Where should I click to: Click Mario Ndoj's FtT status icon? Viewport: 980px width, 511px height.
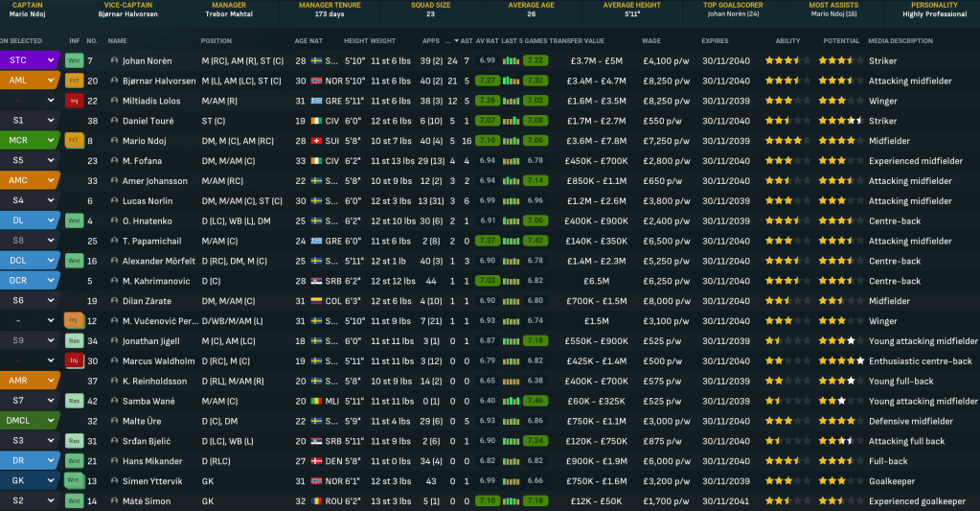click(74, 141)
